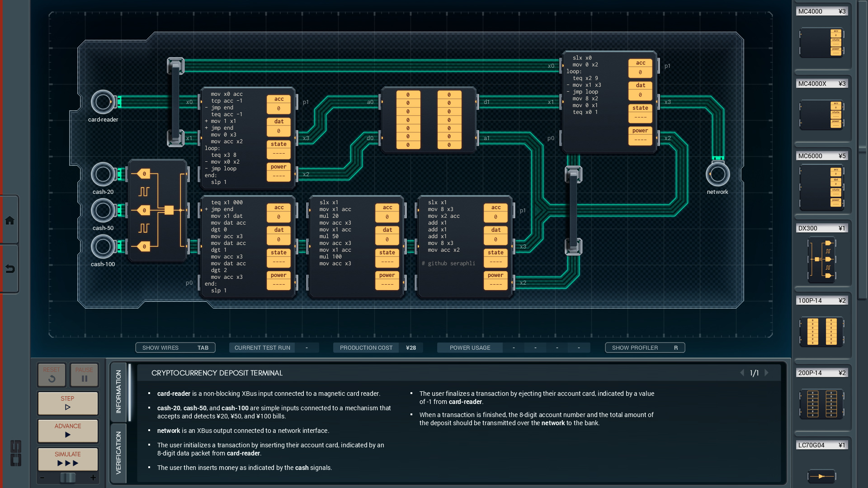
Task: Increase simulation speed with plus
Action: point(93,478)
